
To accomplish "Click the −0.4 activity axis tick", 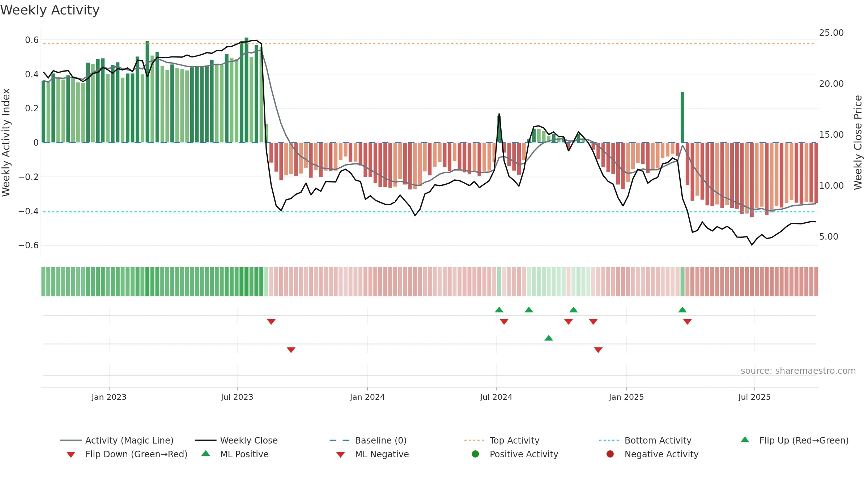I will coord(29,211).
